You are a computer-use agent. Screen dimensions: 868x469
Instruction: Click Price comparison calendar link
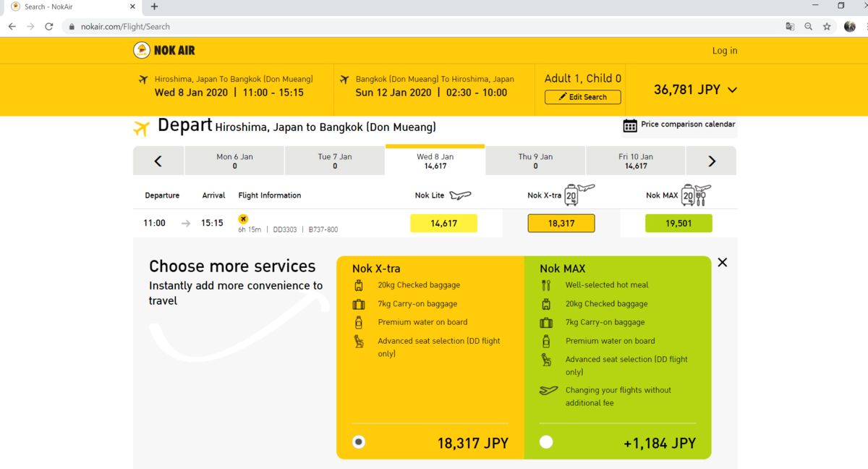[688, 124]
